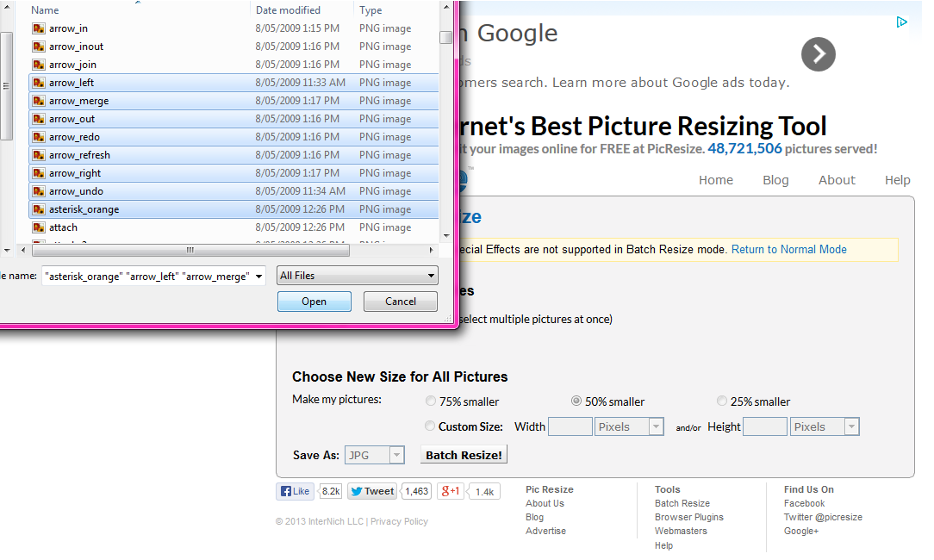Open the About page in site navigation

(x=837, y=180)
